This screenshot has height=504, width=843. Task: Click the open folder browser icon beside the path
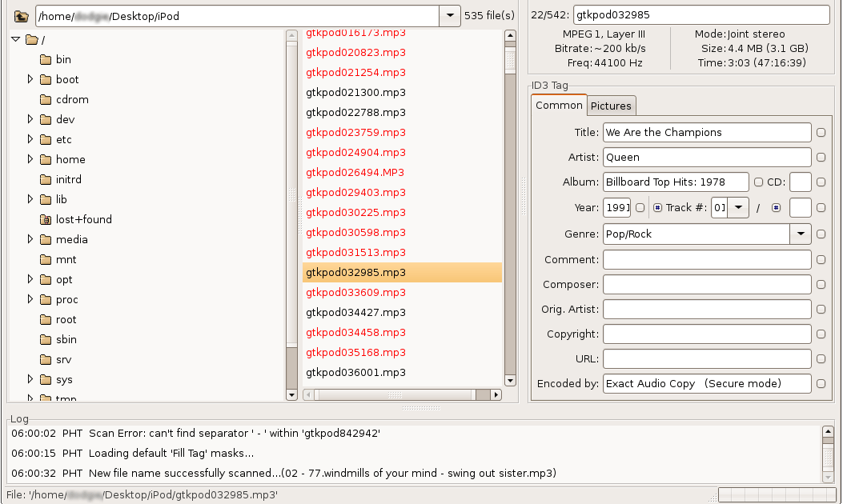tap(19, 14)
